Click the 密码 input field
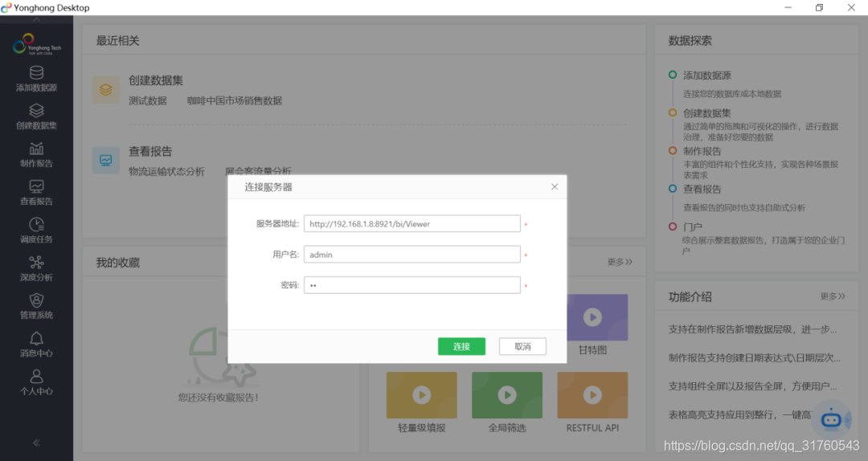 (x=411, y=285)
